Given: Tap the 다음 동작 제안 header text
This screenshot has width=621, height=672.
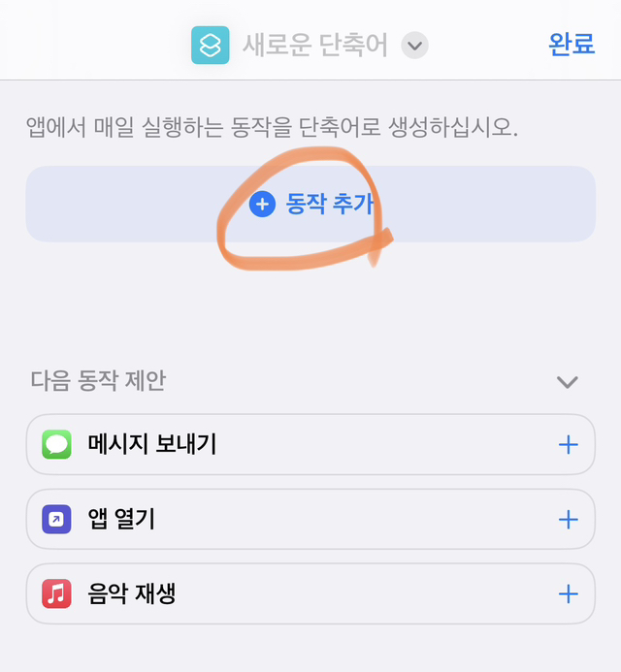Looking at the screenshot, I should [98, 380].
